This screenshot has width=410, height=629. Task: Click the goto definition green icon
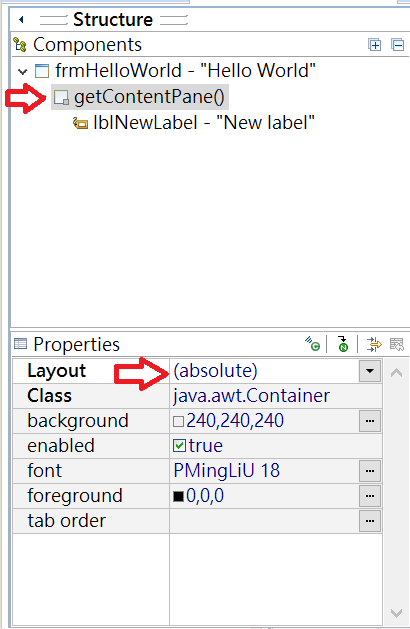343,344
